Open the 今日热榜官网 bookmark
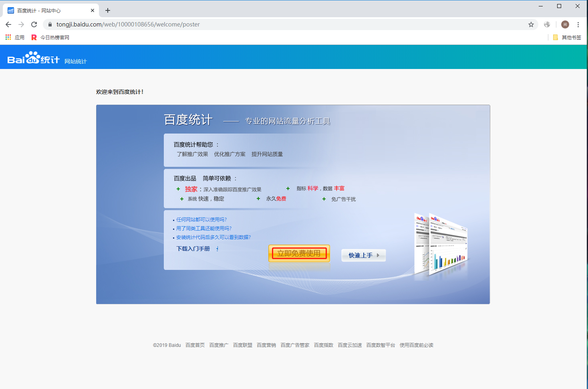 (x=50, y=37)
